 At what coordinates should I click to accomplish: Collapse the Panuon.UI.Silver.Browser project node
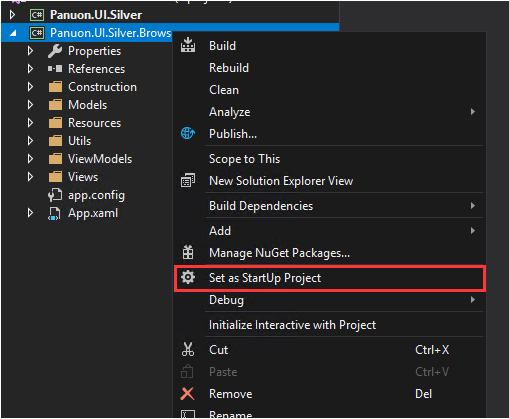pos(13,33)
